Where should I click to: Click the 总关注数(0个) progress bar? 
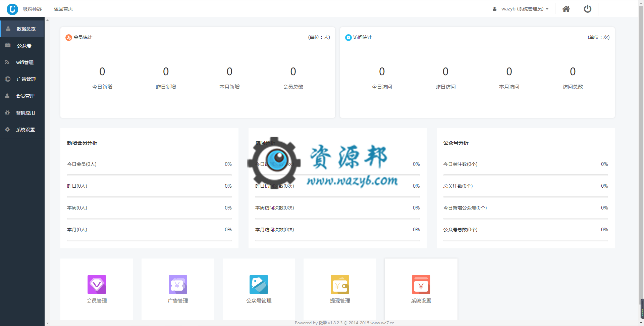coord(526,197)
